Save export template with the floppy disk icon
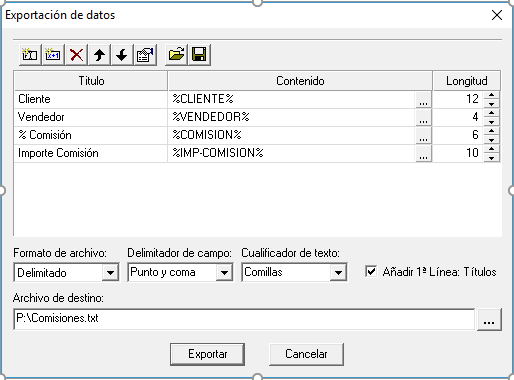The width and height of the screenshot is (514, 380). (x=199, y=55)
